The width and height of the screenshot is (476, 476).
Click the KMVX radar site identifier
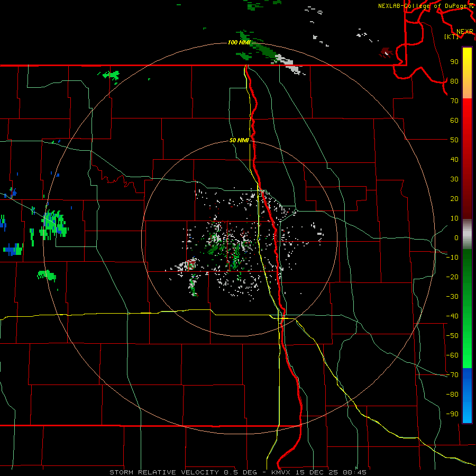[x=281, y=472]
